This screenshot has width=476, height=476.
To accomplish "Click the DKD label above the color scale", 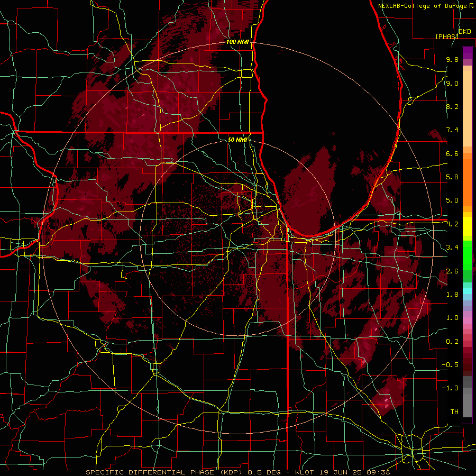I will pyautogui.click(x=464, y=32).
